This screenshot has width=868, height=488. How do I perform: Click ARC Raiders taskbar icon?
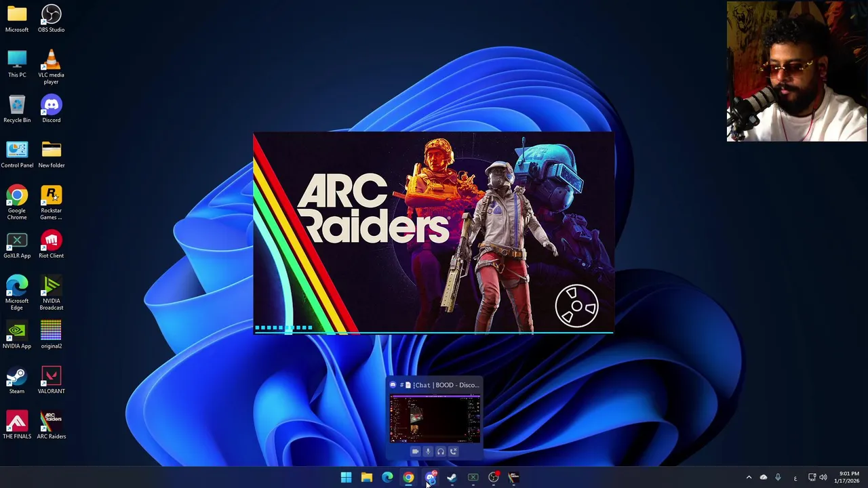click(514, 478)
